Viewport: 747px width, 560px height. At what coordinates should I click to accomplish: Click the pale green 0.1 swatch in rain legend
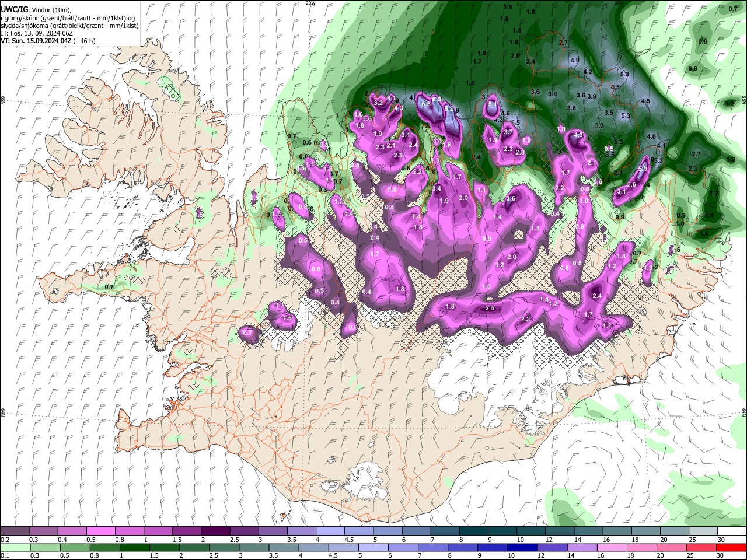15,547
